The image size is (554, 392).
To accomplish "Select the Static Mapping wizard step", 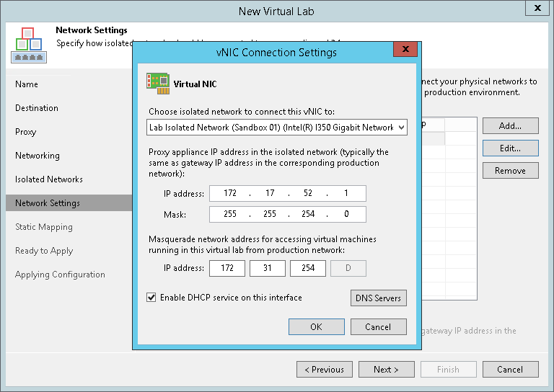I will pos(44,227).
